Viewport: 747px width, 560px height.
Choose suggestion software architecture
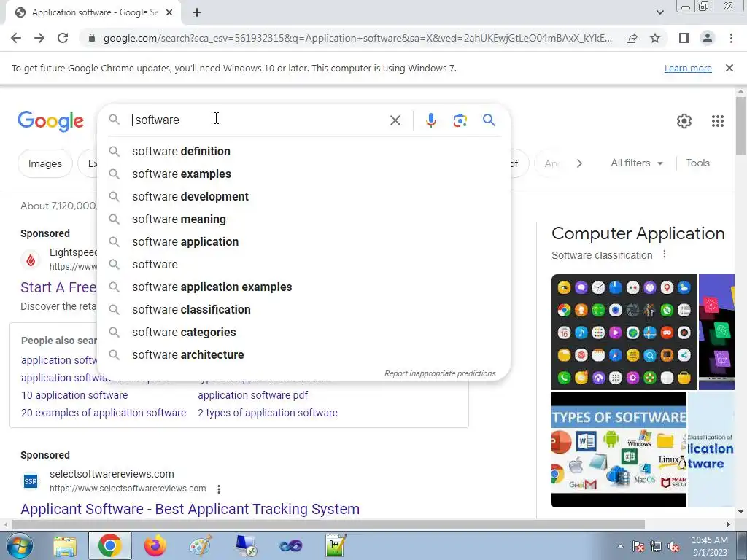(303, 355)
